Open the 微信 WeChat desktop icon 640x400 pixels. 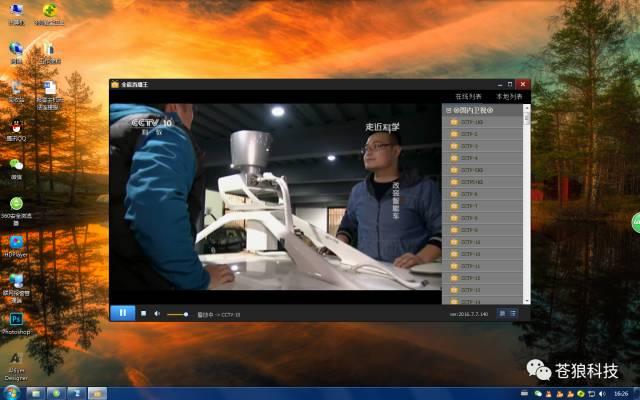coord(16,166)
